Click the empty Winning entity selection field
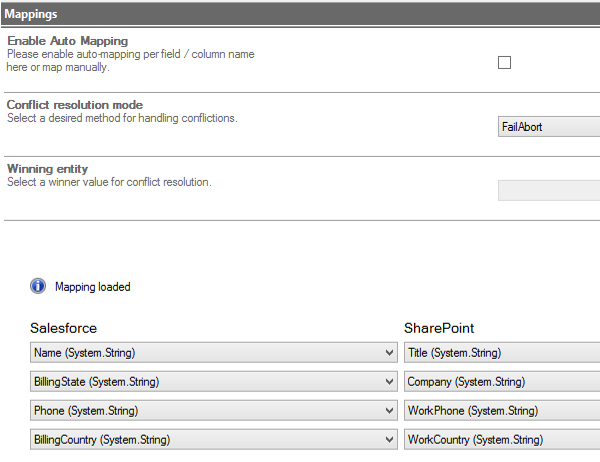 pos(548,190)
